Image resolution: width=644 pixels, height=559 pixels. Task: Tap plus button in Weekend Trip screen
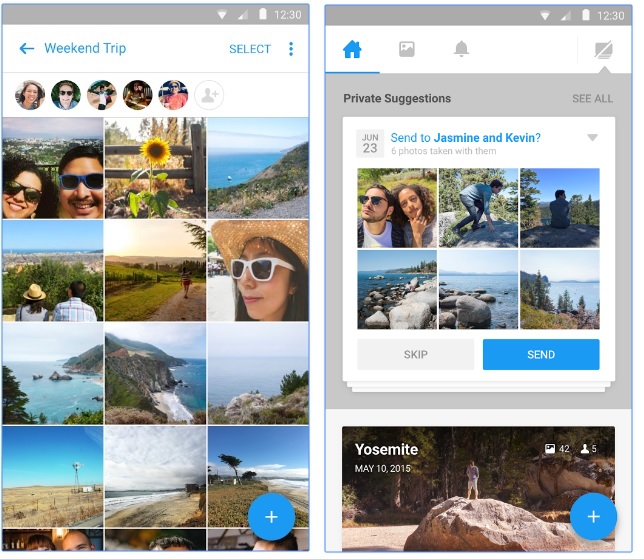click(x=271, y=517)
